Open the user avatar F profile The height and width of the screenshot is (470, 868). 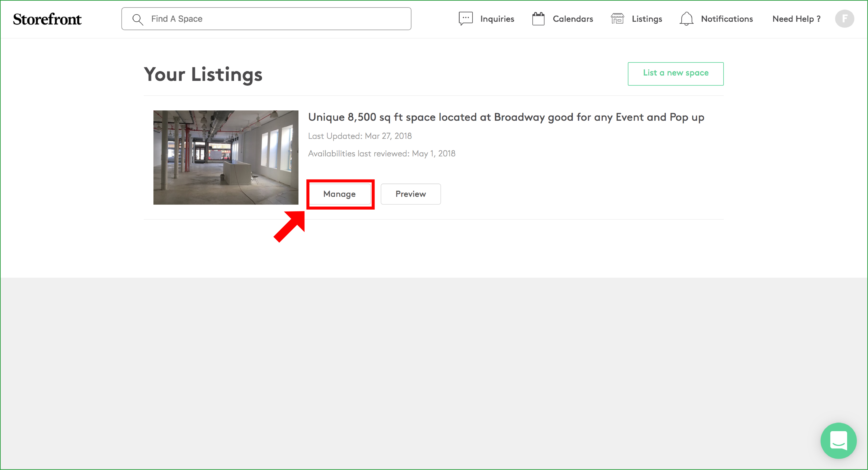click(844, 19)
